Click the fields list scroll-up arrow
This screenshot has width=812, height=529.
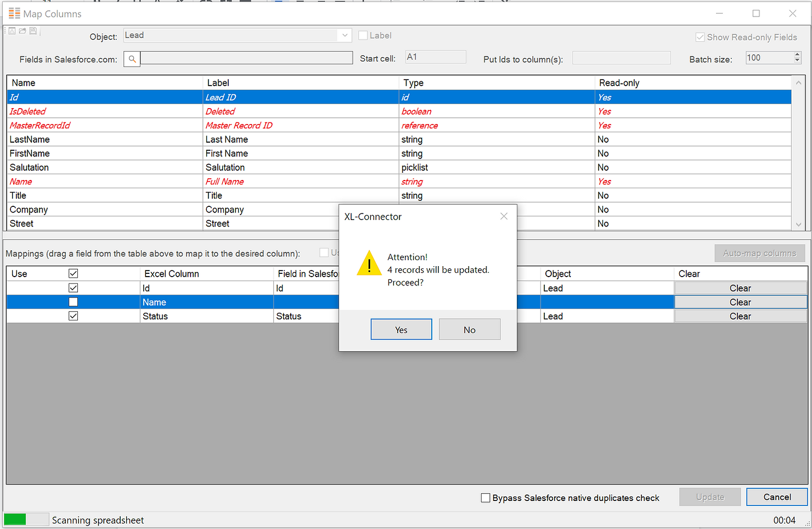pyautogui.click(x=798, y=82)
